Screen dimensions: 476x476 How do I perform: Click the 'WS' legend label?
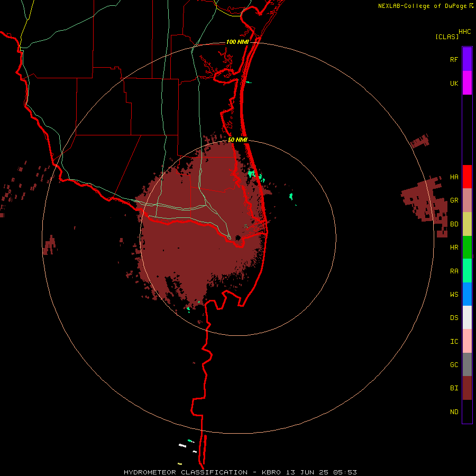[454, 295]
